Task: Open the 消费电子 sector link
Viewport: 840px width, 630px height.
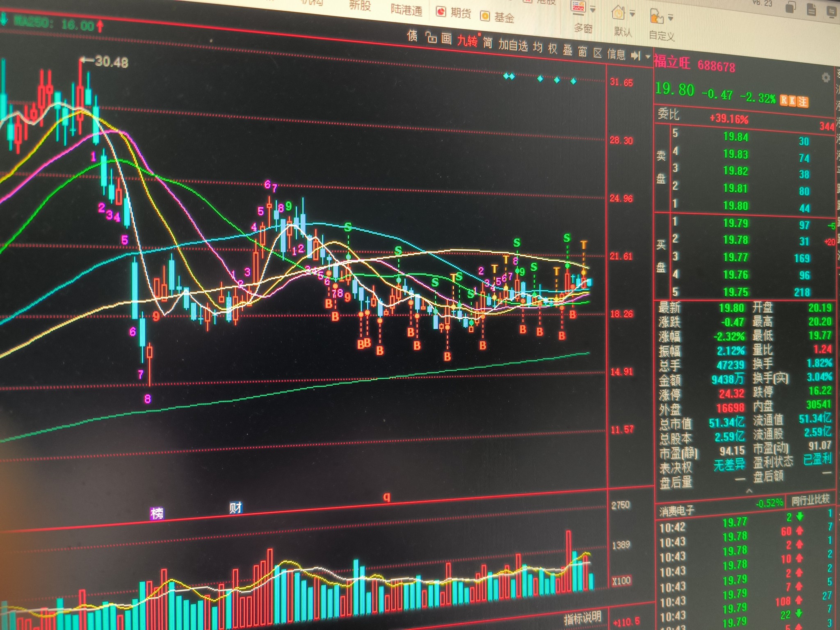Action: point(677,511)
